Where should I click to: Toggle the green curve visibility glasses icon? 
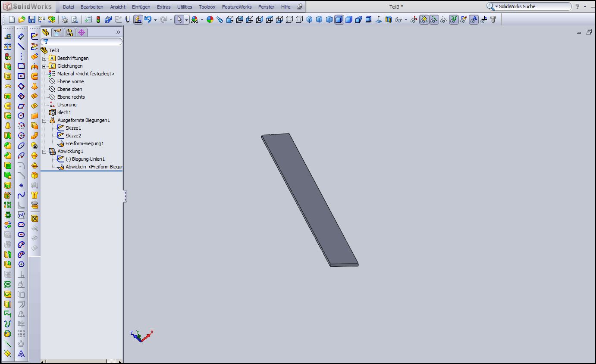454,19
